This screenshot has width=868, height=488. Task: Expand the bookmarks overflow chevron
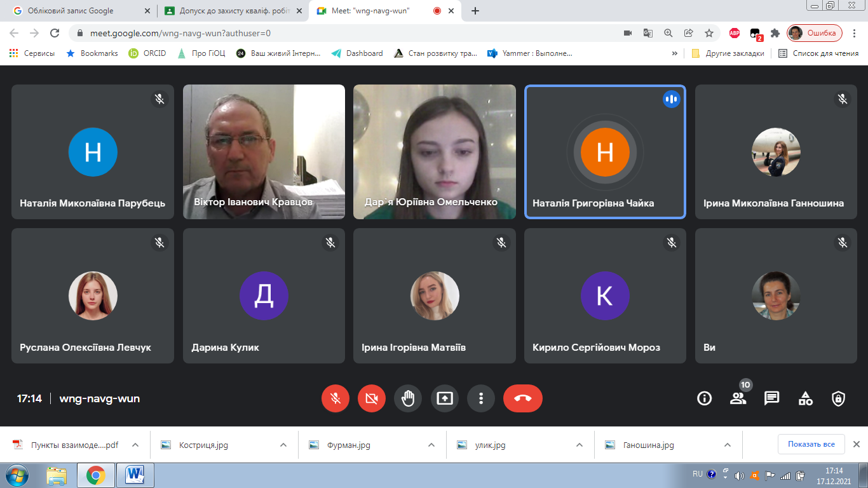(674, 53)
